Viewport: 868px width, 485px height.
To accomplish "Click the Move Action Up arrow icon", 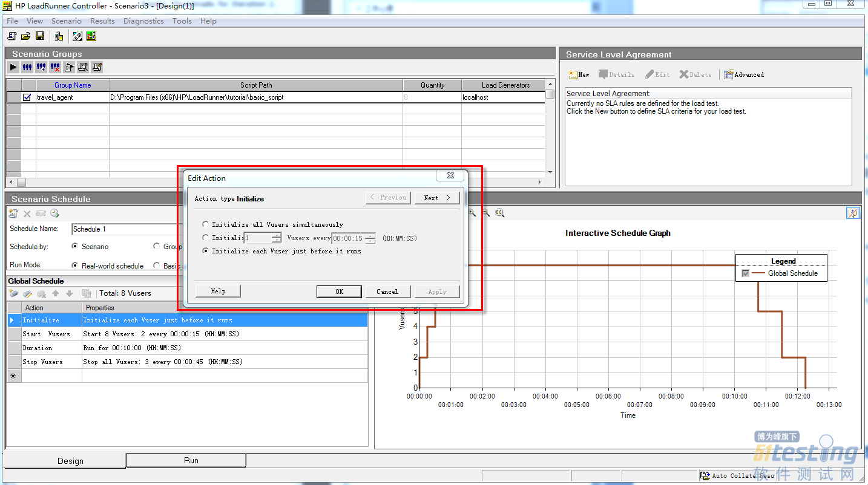I will pyautogui.click(x=56, y=293).
